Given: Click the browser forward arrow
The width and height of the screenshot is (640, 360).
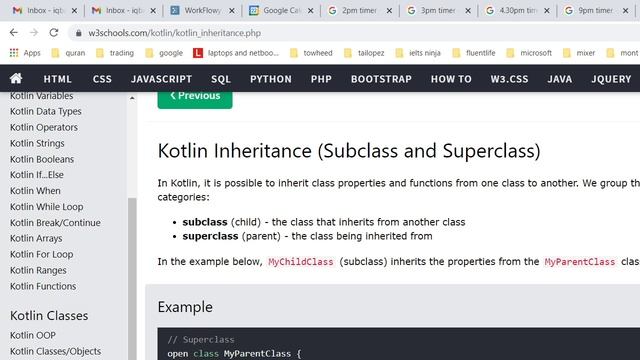Looking at the screenshot, I should [x=34, y=33].
